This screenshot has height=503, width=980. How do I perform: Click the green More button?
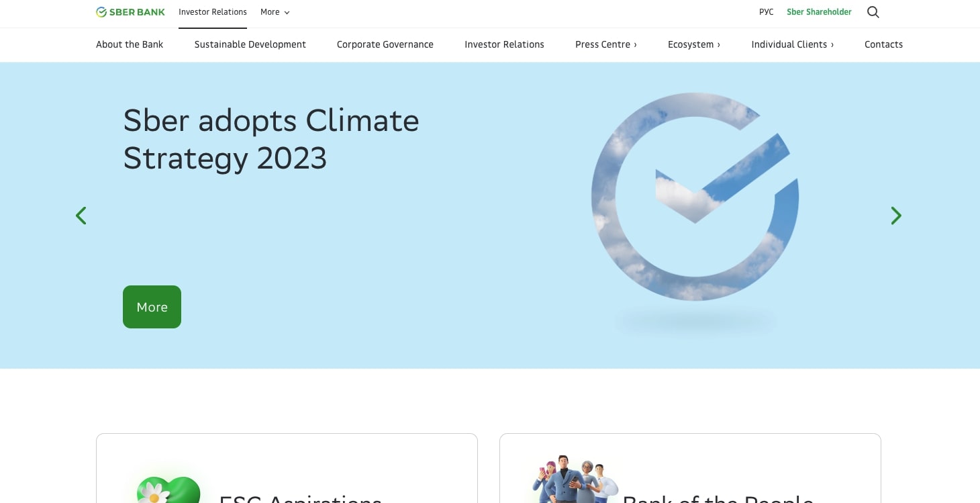click(152, 307)
